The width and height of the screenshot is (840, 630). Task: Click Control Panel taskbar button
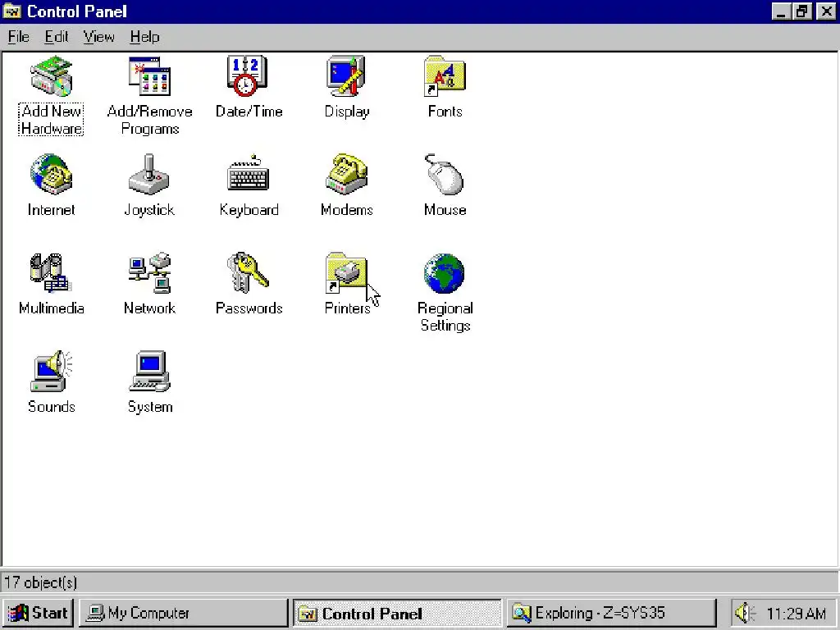click(x=397, y=613)
